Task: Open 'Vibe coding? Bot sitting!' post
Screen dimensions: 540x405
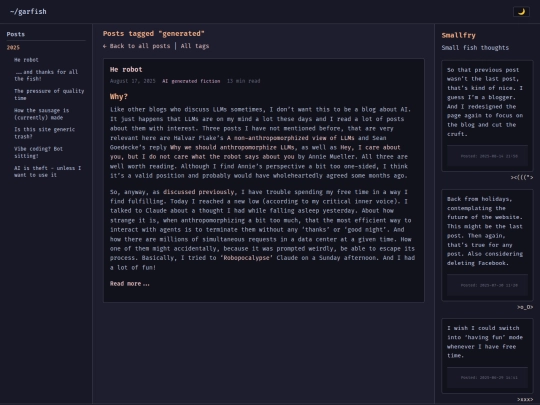Action: pyautogui.click(x=38, y=152)
